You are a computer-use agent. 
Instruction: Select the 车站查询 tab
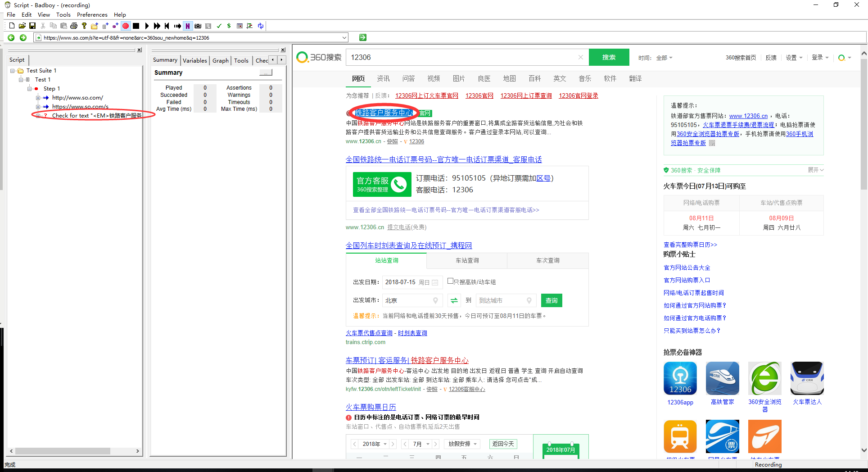467,260
